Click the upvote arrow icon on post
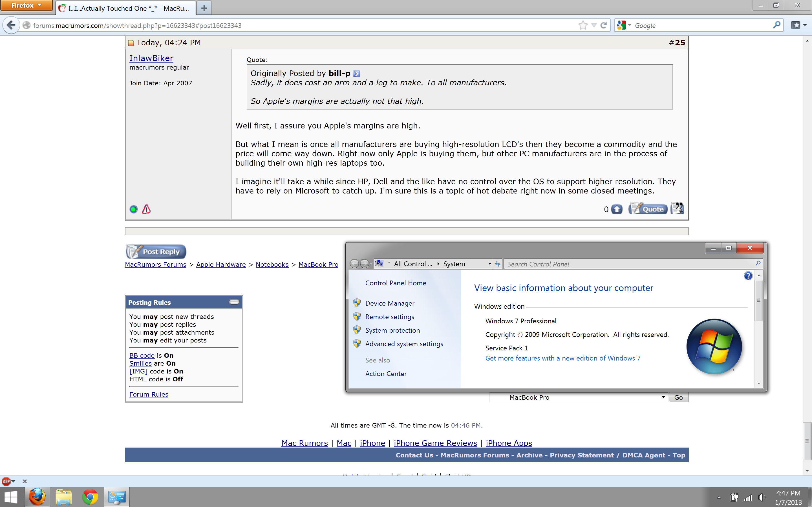Image resolution: width=812 pixels, height=507 pixels. click(616, 209)
